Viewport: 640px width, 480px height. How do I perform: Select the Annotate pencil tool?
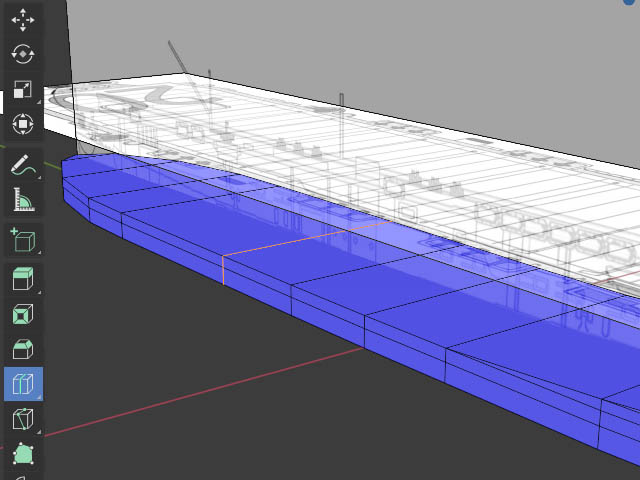(x=23, y=165)
